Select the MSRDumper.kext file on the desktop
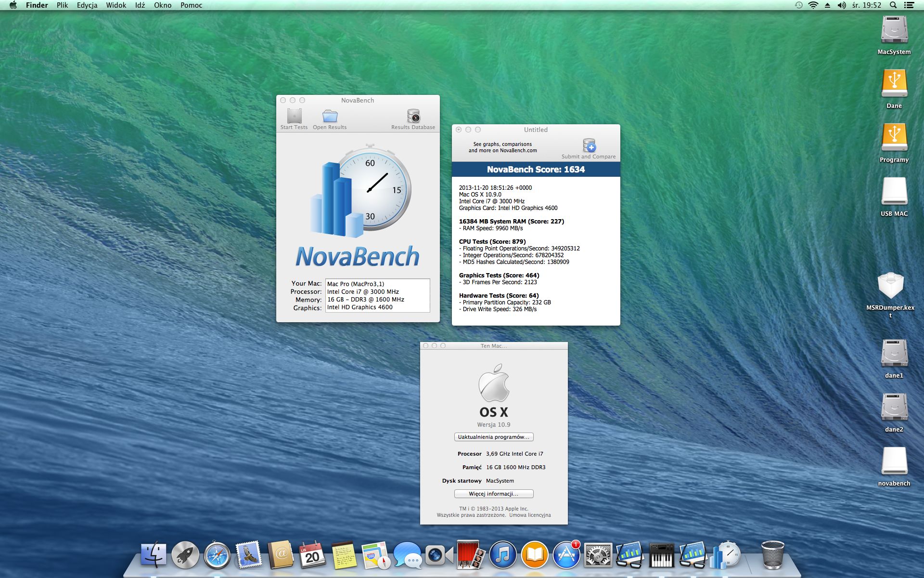924x578 pixels. 890,286
